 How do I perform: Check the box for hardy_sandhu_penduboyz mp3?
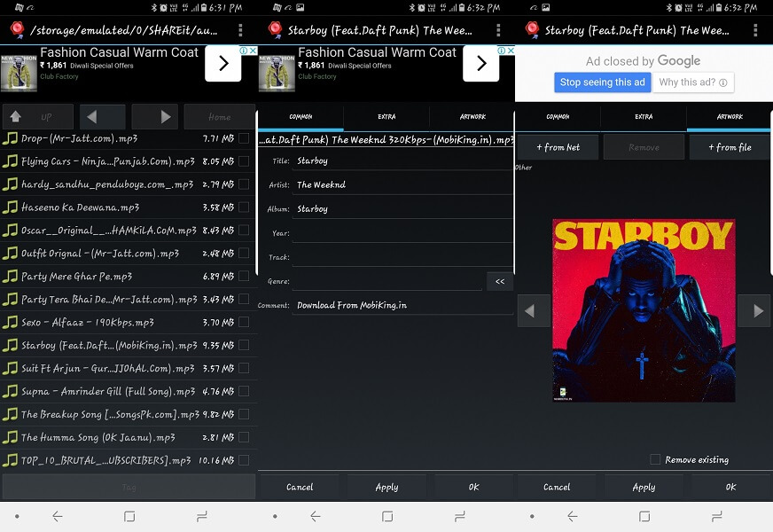coord(244,184)
